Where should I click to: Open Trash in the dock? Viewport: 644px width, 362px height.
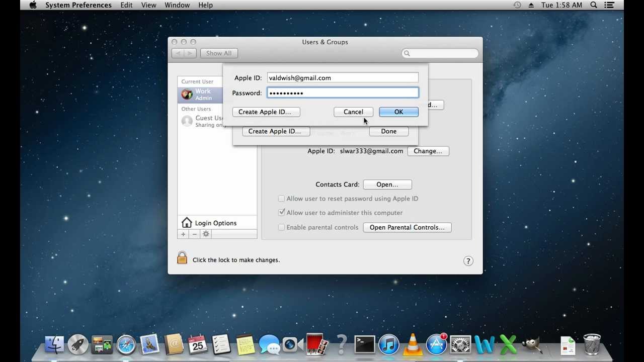[x=592, y=345]
